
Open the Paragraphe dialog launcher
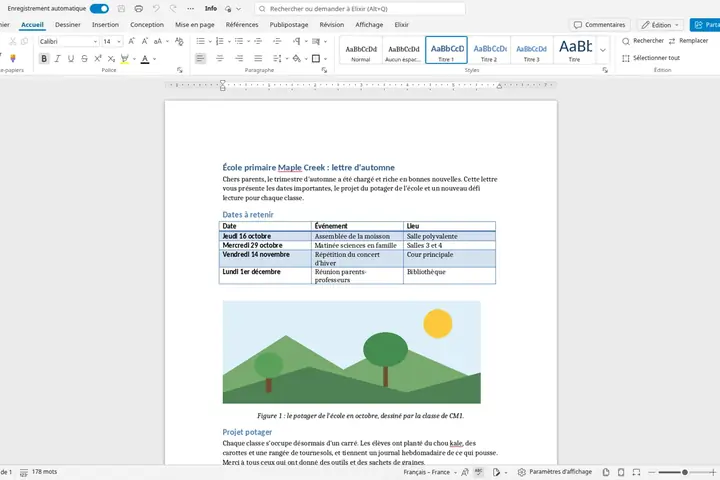324,70
